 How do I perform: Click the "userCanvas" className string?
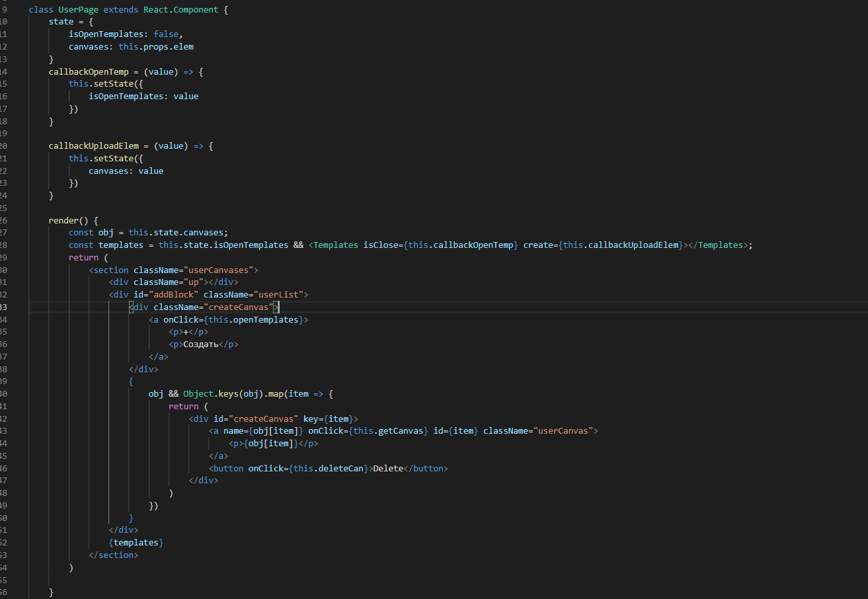coord(563,430)
